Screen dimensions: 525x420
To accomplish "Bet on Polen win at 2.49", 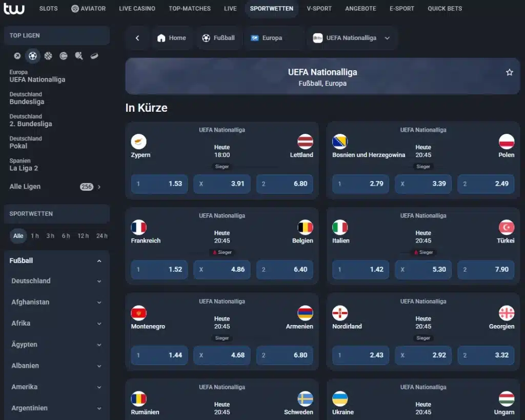I will 486,184.
